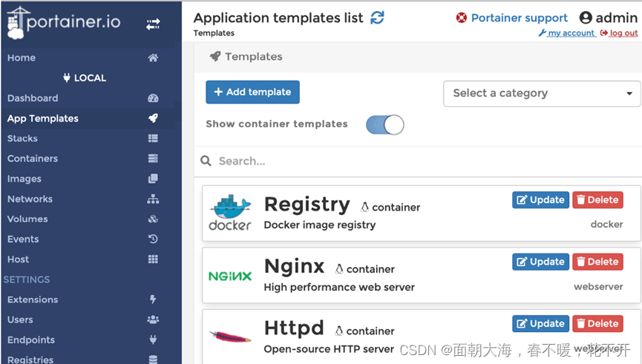Click the Networks sitemap icon
The image size is (642, 364).
(153, 199)
